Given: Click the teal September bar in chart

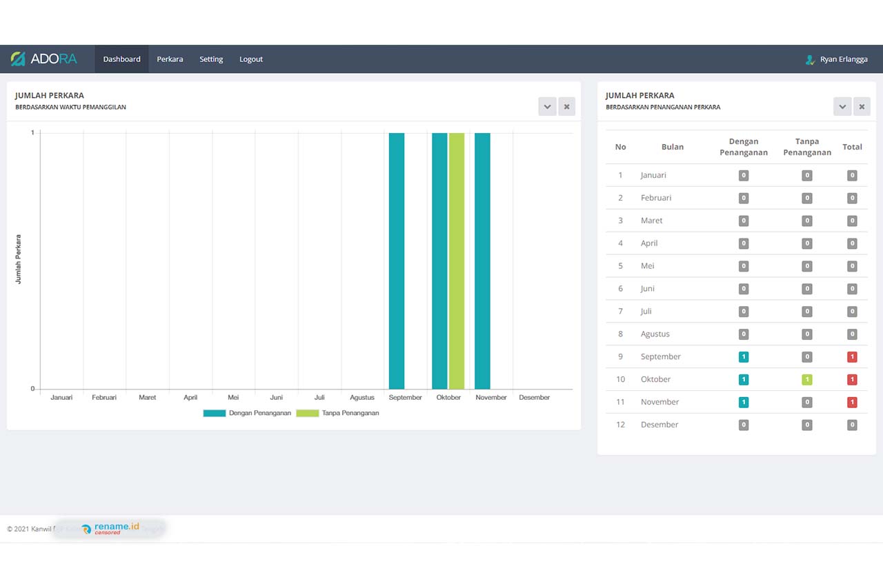Looking at the screenshot, I should tap(397, 262).
